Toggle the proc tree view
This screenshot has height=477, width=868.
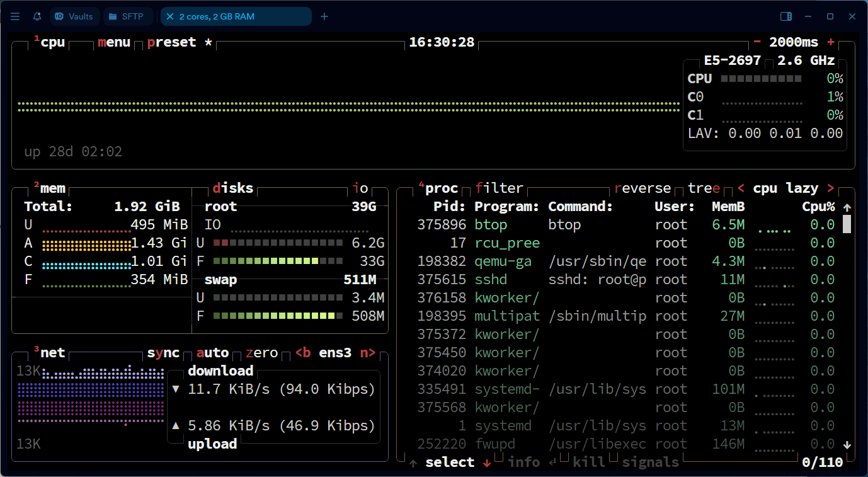(x=704, y=188)
